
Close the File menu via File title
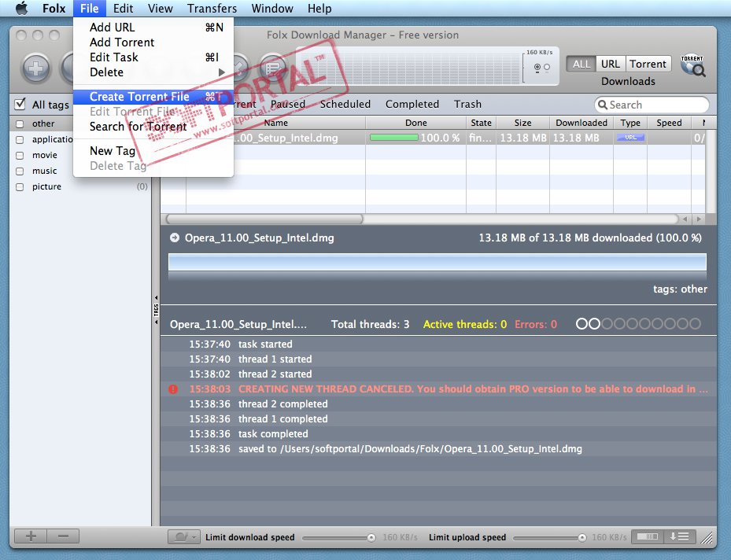(89, 9)
